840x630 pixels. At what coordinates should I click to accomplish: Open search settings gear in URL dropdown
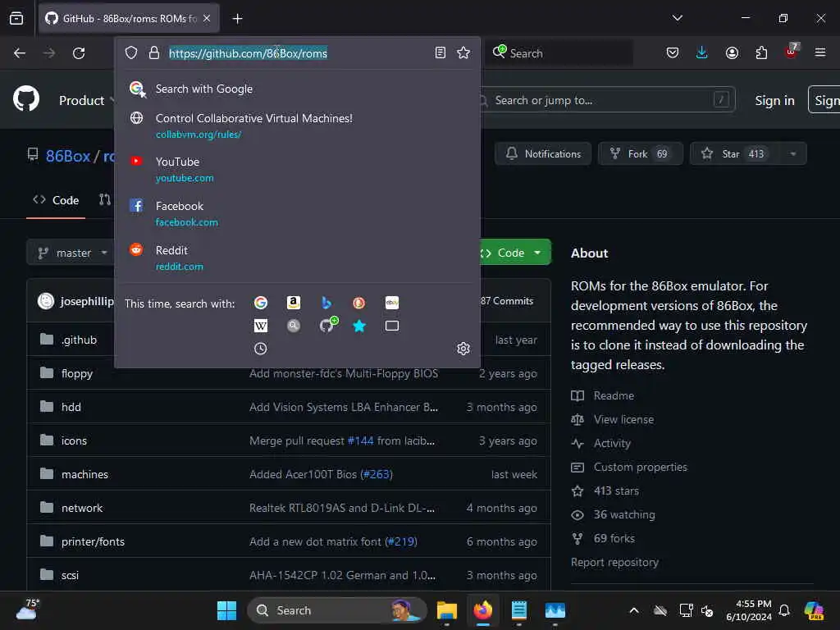pos(463,349)
